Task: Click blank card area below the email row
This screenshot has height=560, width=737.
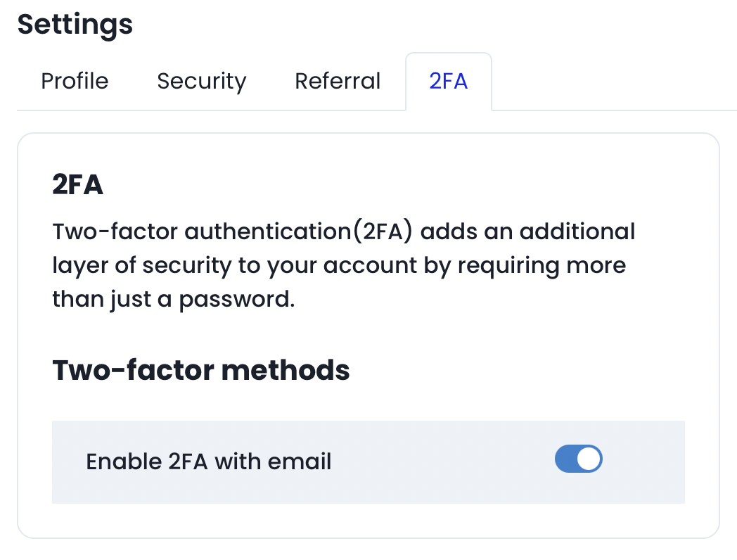Action: 367,521
